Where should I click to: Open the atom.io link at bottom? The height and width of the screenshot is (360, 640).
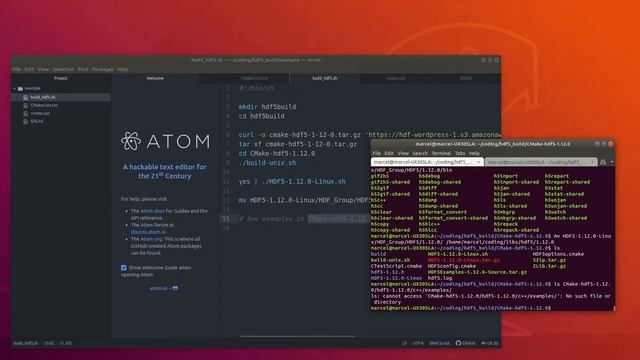pyautogui.click(x=158, y=288)
